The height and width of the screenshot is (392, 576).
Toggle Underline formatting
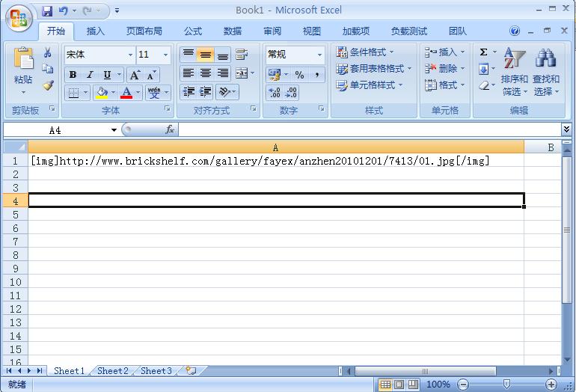[107, 75]
